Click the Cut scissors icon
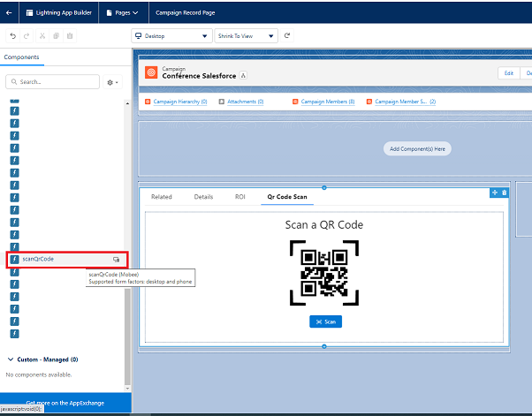Image resolution: width=532 pixels, height=416 pixels. point(42,35)
